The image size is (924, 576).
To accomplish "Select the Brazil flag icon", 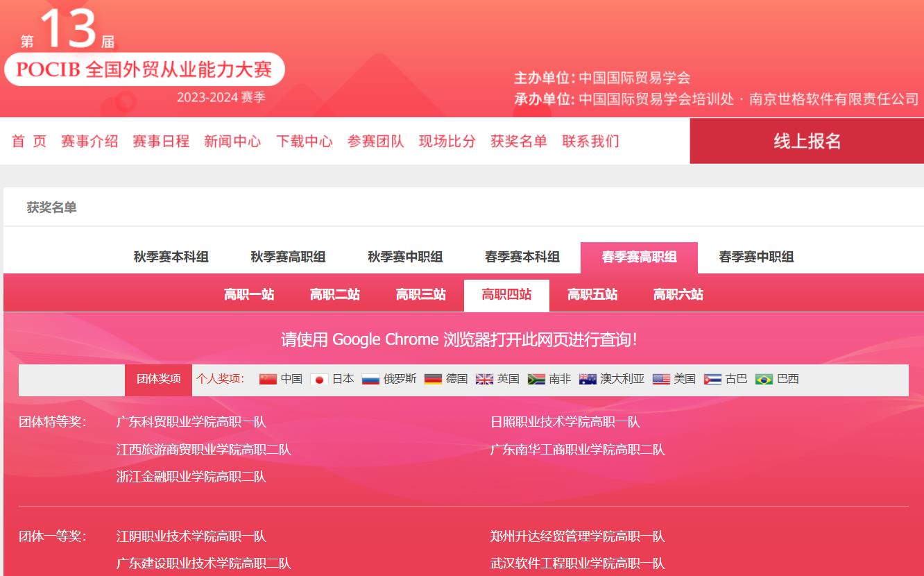I will tap(764, 379).
